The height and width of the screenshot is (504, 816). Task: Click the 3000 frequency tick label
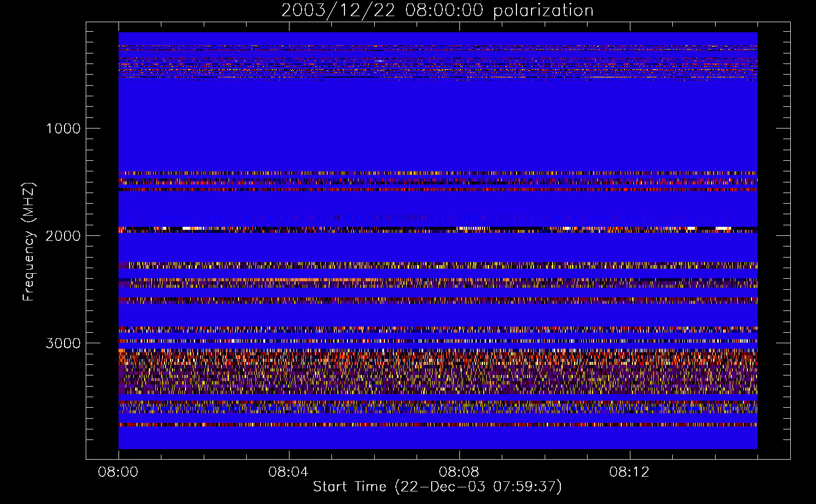coord(63,343)
